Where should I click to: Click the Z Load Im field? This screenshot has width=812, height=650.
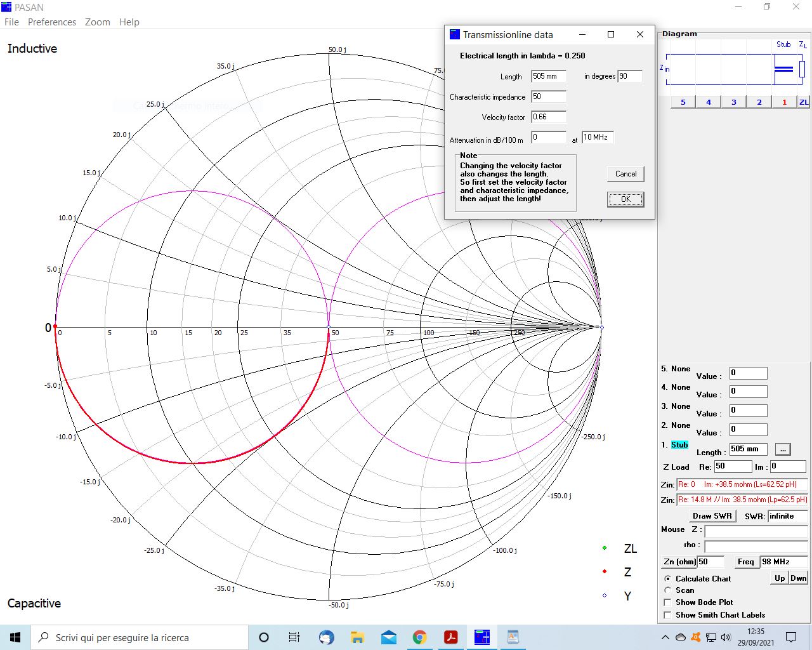pos(788,466)
